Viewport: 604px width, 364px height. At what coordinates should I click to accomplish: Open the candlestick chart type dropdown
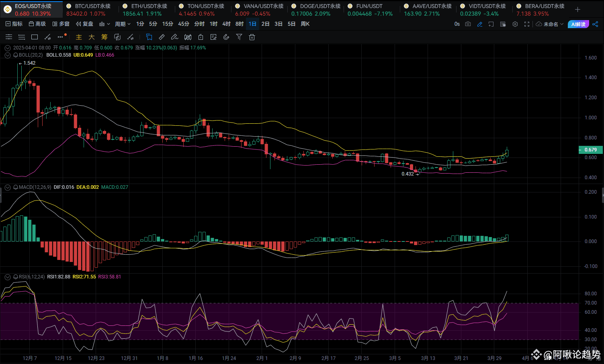click(x=104, y=24)
